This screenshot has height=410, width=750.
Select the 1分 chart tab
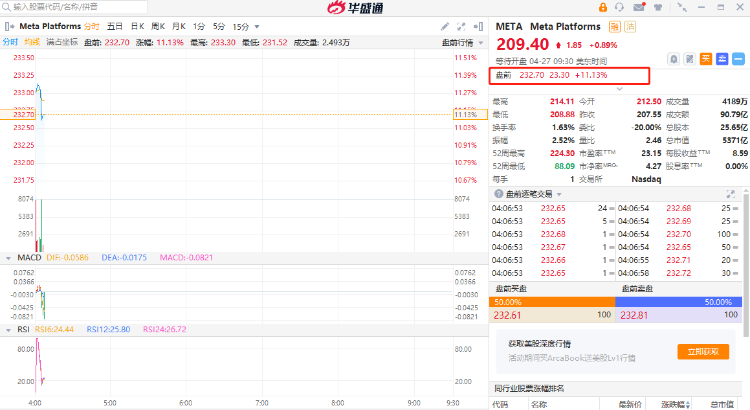pyautogui.click(x=199, y=26)
